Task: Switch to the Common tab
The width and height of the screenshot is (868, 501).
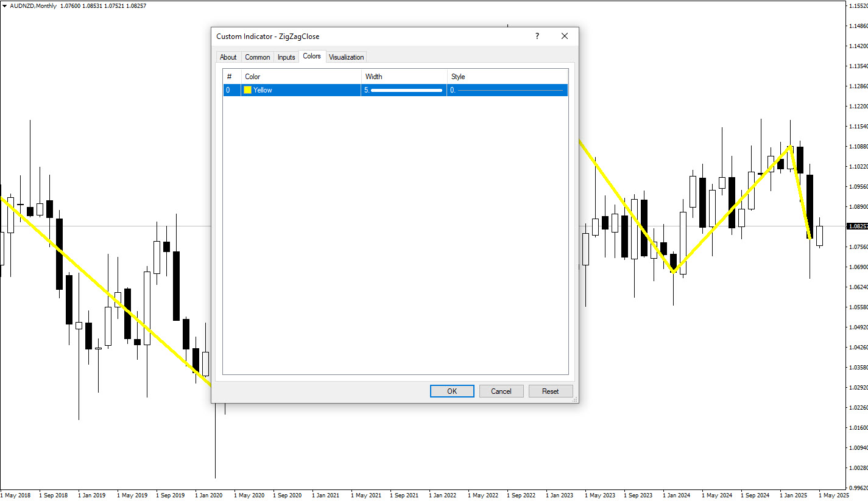Action: coord(257,57)
